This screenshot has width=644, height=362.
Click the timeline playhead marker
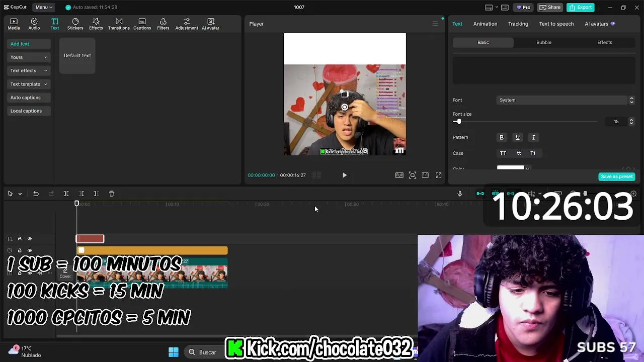(77, 204)
